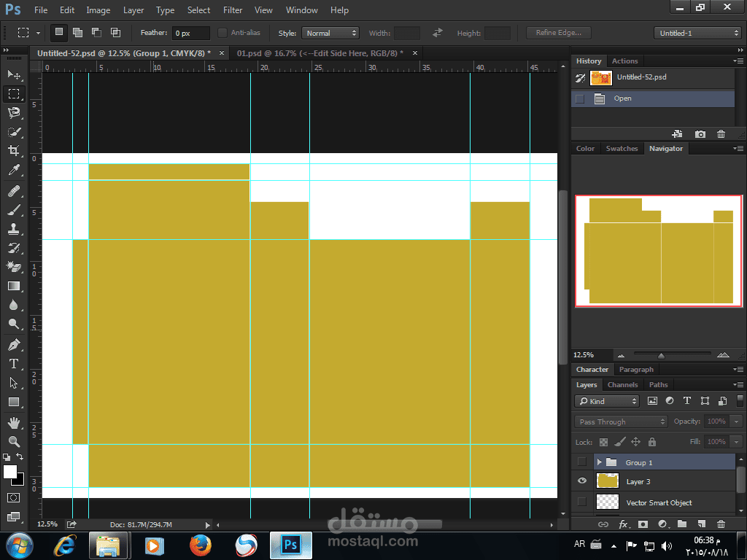Open the status bar info arrow
The height and width of the screenshot is (560, 747).
click(x=207, y=525)
